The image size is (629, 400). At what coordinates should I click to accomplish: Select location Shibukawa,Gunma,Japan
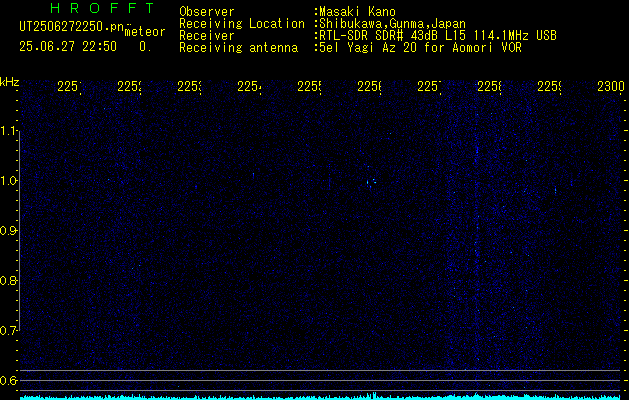(x=392, y=24)
